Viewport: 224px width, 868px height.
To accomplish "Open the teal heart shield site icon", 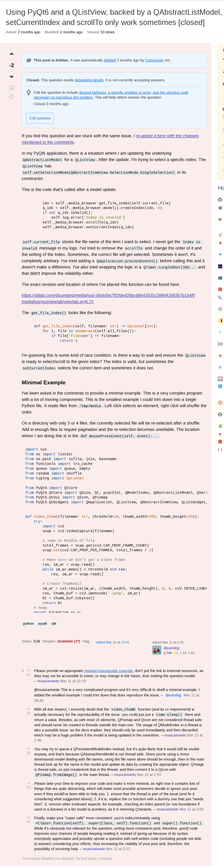I will pyautogui.click(x=220, y=255).
